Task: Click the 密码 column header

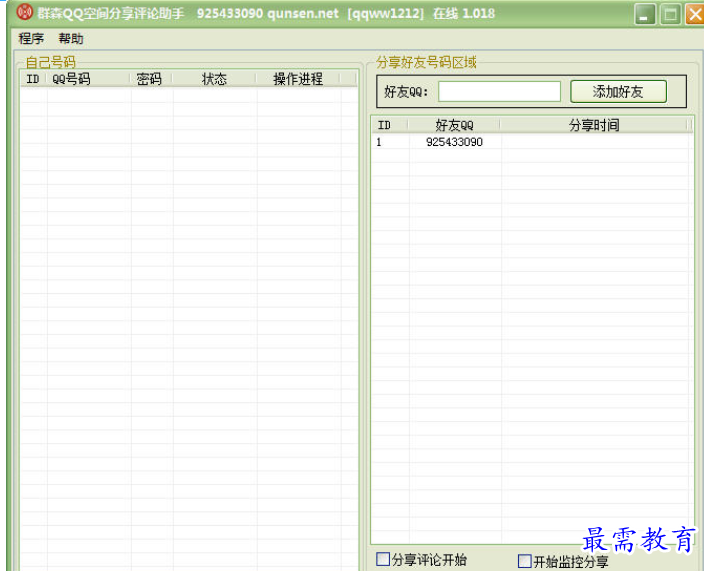Action: [151, 79]
